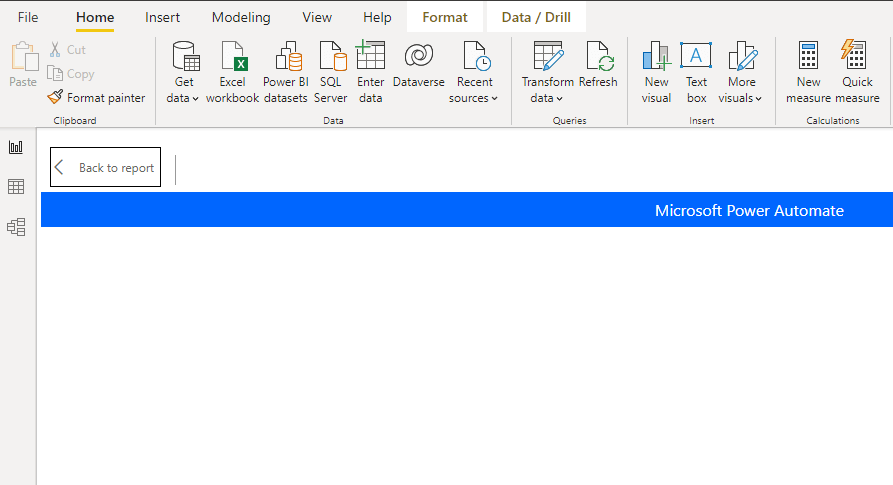
Task: Import from Excel workbook
Action: coord(232,72)
